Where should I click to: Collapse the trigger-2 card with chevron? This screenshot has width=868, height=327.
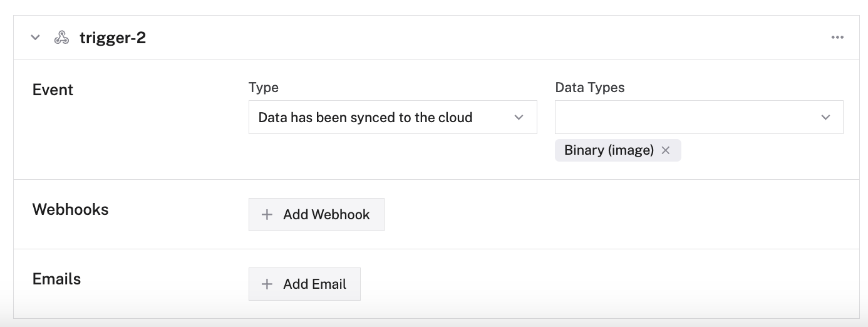point(36,38)
